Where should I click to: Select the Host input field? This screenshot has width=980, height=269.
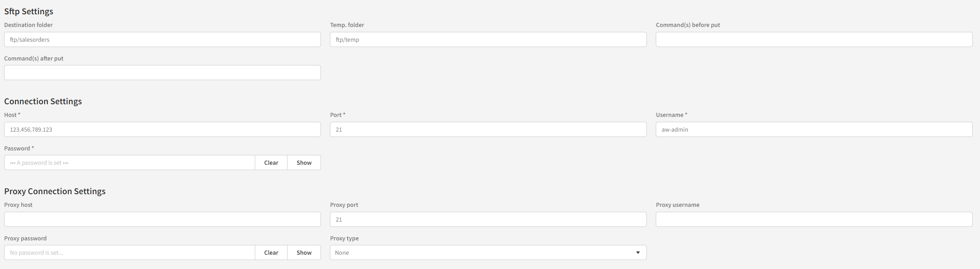click(x=162, y=130)
